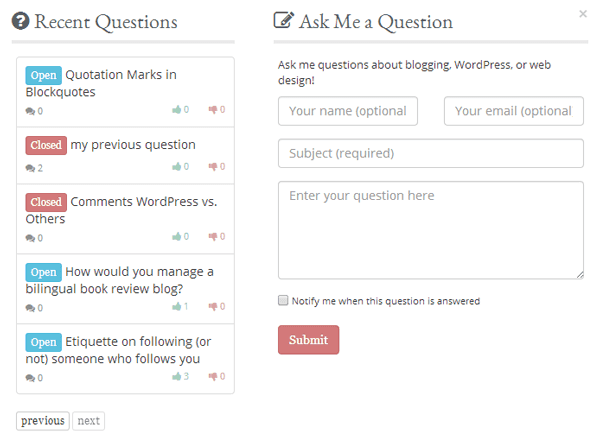Downvote the Etiquette on following question
600x437 pixels.
(x=213, y=377)
